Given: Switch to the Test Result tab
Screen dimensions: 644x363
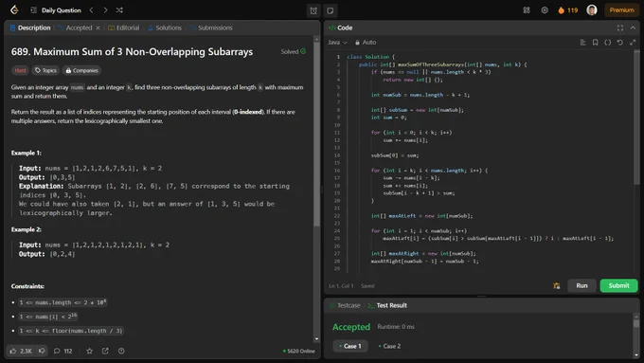Looking at the screenshot, I should 387,305.
